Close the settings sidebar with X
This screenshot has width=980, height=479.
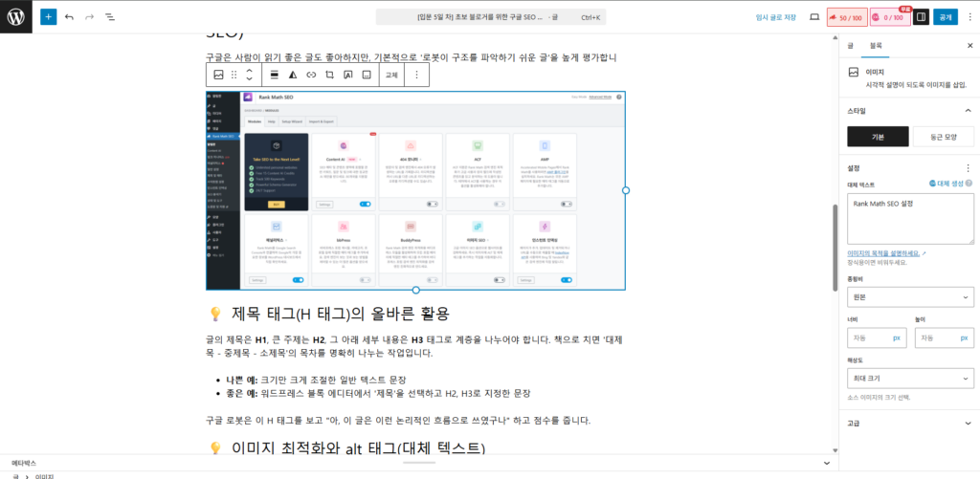[970, 46]
